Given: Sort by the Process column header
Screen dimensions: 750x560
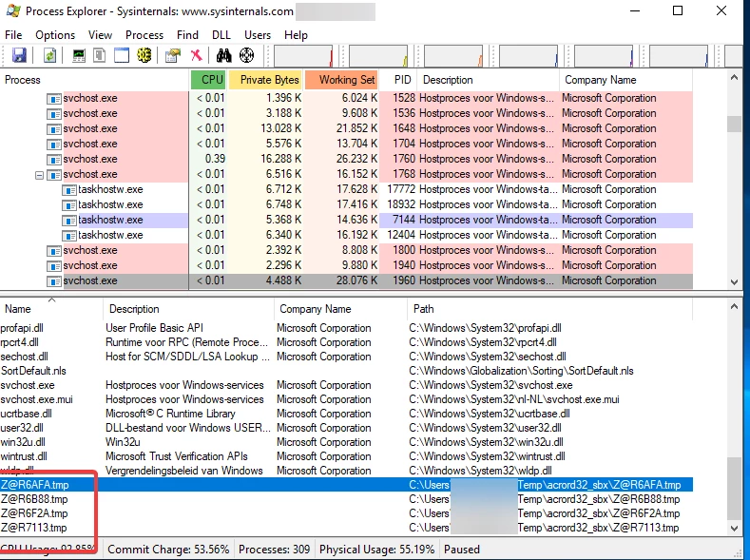Looking at the screenshot, I should click(x=95, y=80).
